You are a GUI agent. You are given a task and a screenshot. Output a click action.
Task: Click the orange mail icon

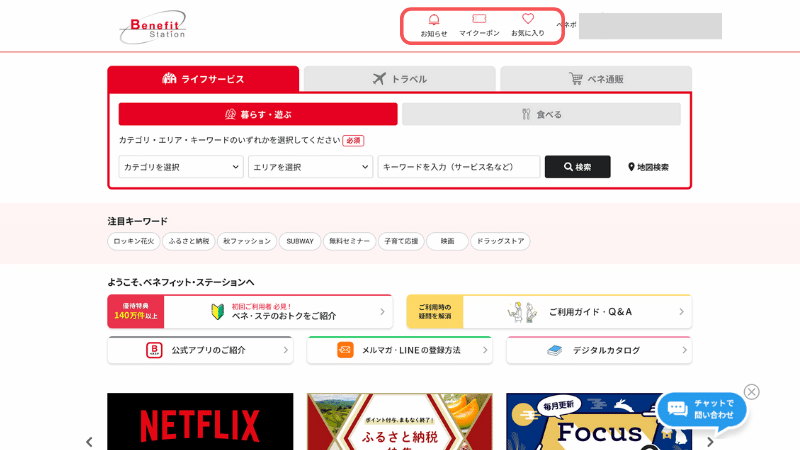pos(345,350)
